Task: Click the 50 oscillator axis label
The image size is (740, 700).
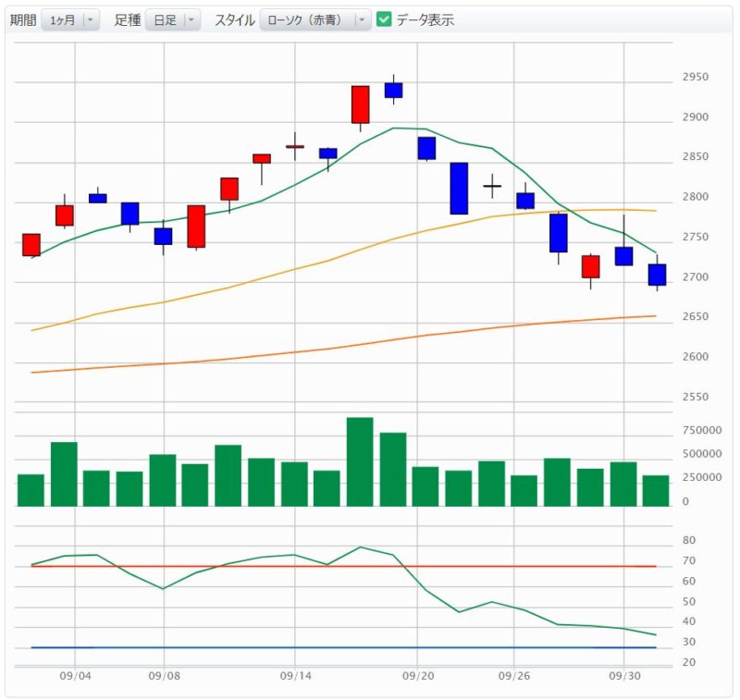Action: coord(689,602)
